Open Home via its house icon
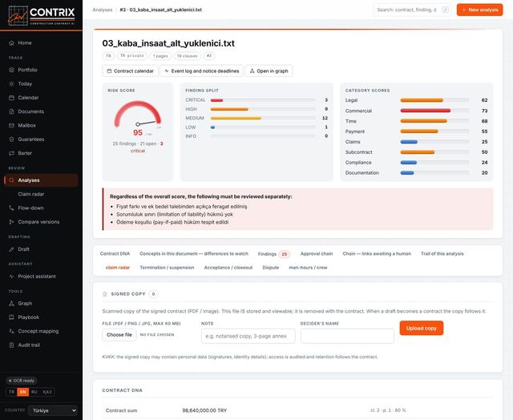The image size is (513, 420). tap(11, 42)
